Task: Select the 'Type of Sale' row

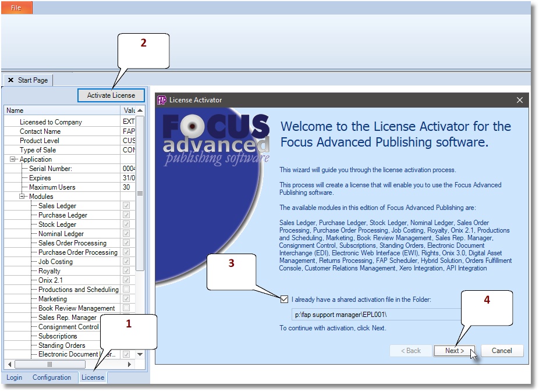Action: pyautogui.click(x=70, y=150)
